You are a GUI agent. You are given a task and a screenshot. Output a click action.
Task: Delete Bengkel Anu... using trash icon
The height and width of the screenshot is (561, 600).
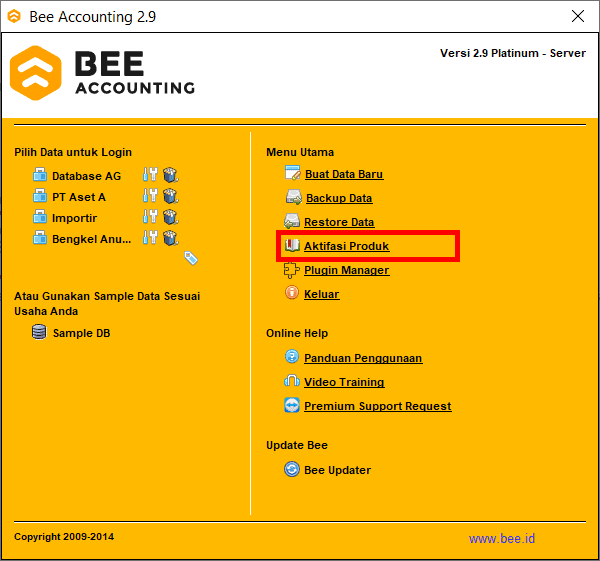(x=171, y=238)
